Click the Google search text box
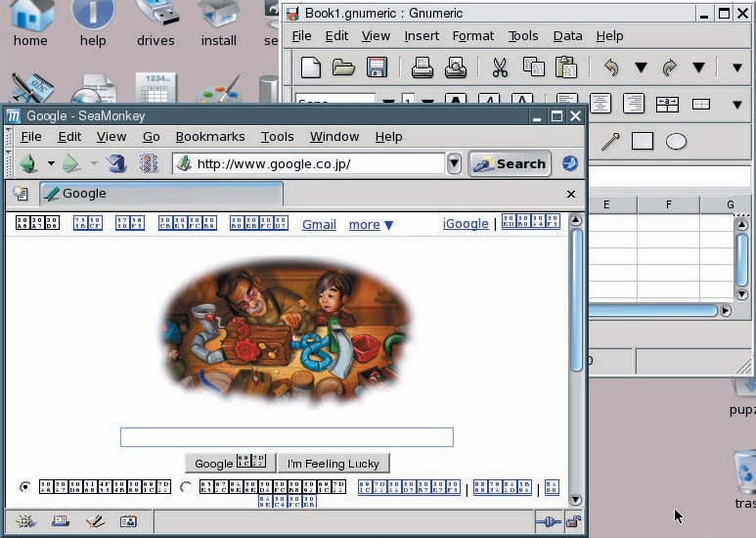Image resolution: width=756 pixels, height=538 pixels. (x=287, y=437)
